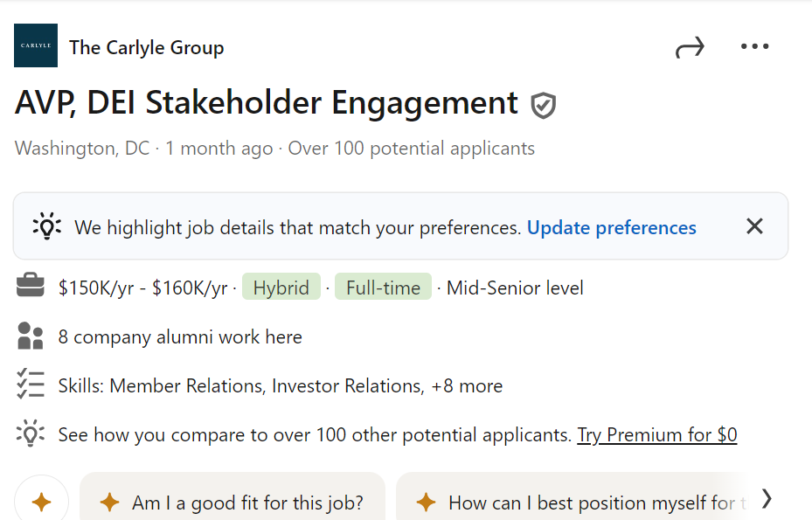The image size is (812, 520).
Task: Click the Hybrid workplace tag
Action: pos(281,288)
